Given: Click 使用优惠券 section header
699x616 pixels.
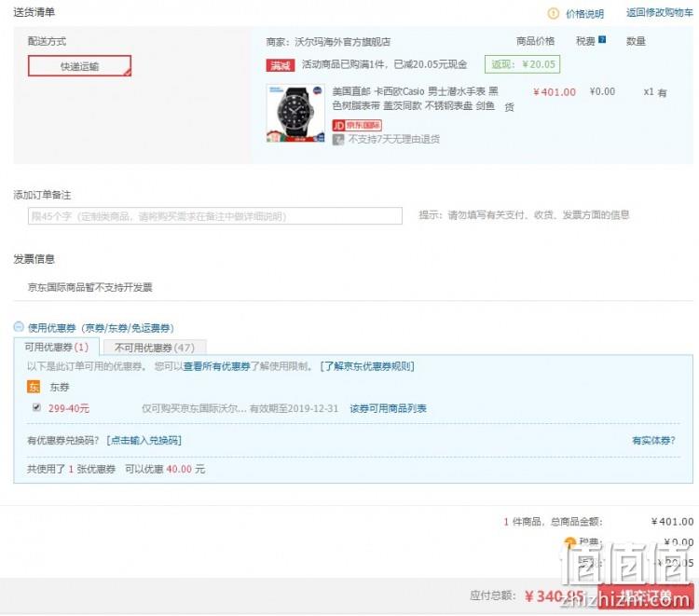Looking at the screenshot, I should point(101,328).
